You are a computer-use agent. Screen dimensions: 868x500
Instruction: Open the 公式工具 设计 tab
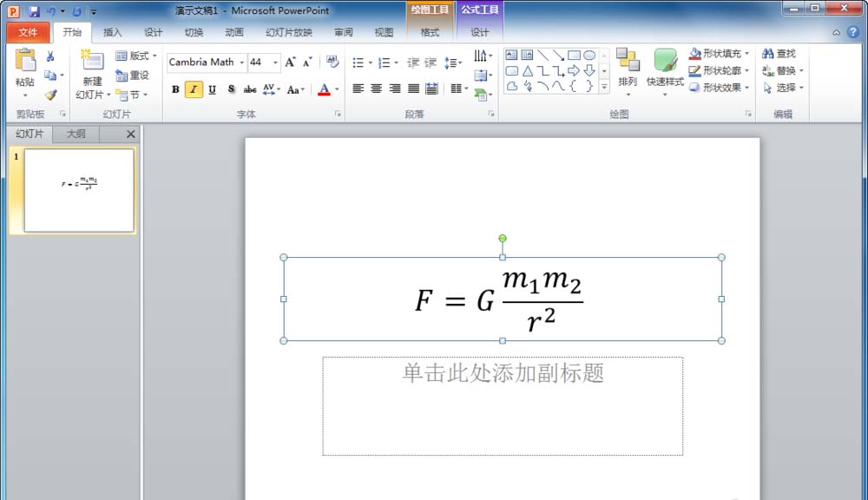480,31
